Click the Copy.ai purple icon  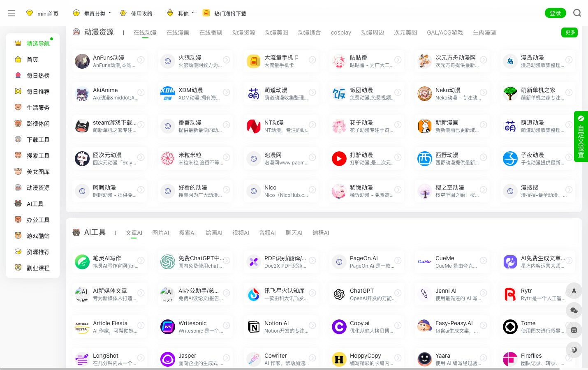click(339, 327)
